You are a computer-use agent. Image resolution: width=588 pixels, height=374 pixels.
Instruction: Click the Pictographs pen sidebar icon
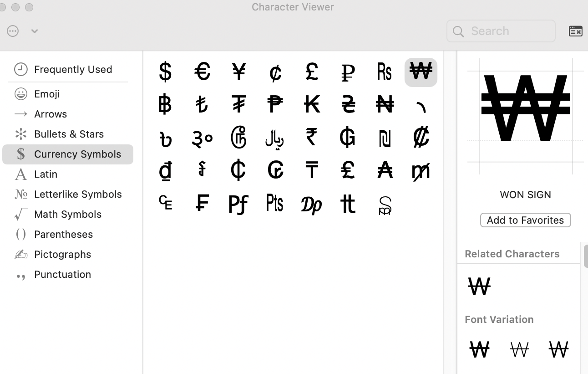coord(20,254)
